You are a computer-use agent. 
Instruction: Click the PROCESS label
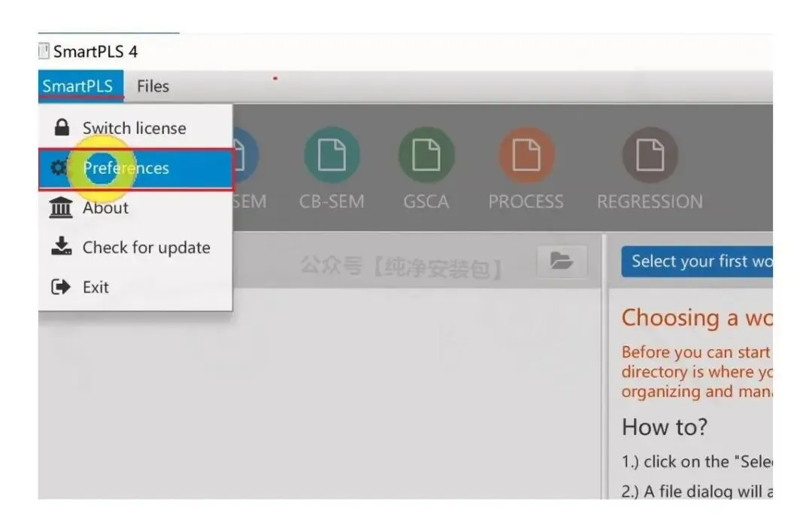click(526, 201)
